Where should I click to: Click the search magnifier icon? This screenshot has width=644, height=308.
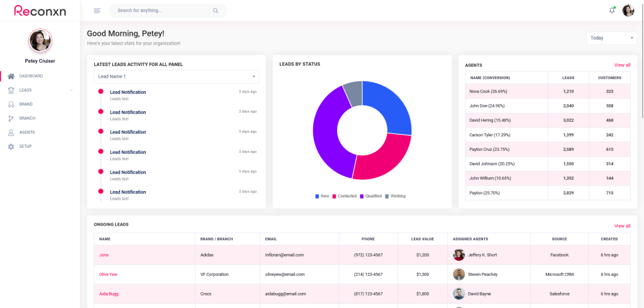pos(216,11)
